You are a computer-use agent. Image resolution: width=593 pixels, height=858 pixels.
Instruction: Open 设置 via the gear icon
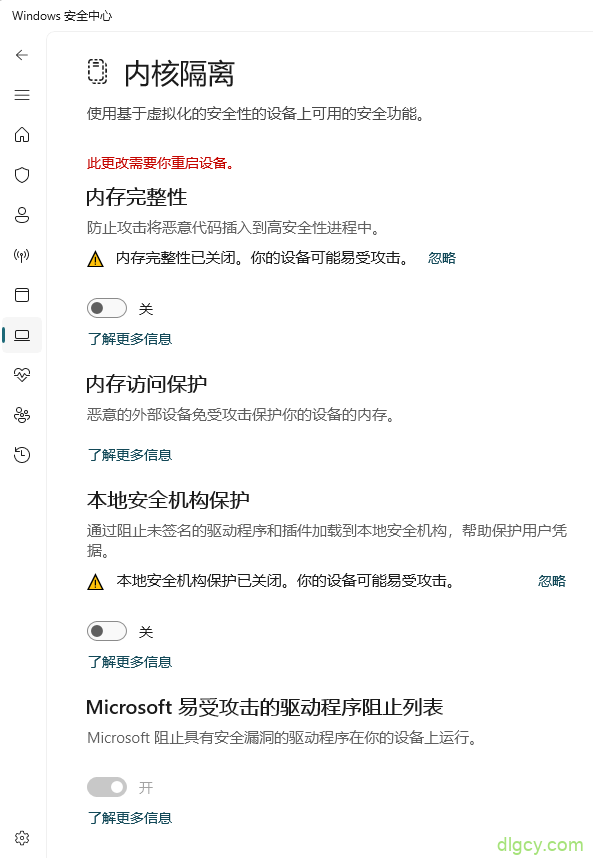point(22,837)
